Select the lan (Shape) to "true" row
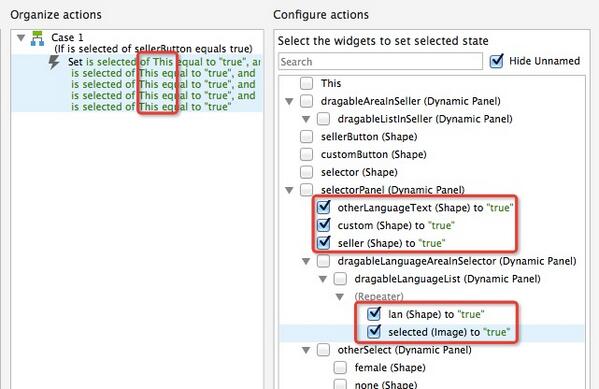Screen dimensions: 599x389 (x=436, y=314)
